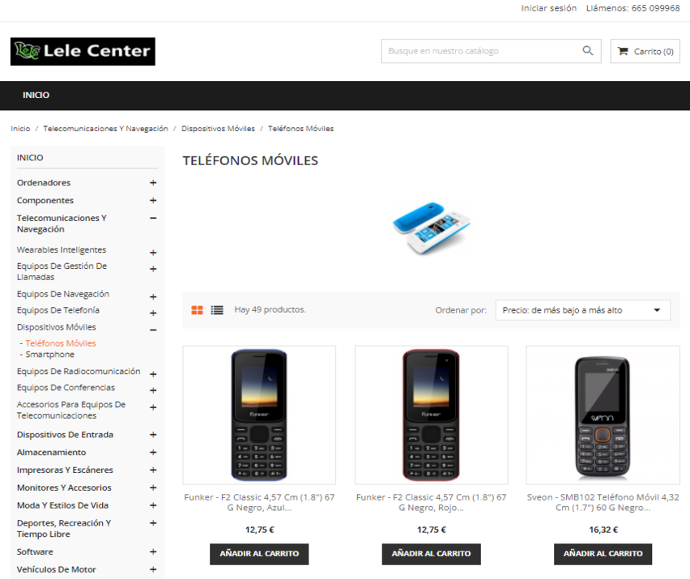The image size is (690, 579).
Task: Open the Funker F2 Classic Rojo thumbnail
Action: click(431, 415)
